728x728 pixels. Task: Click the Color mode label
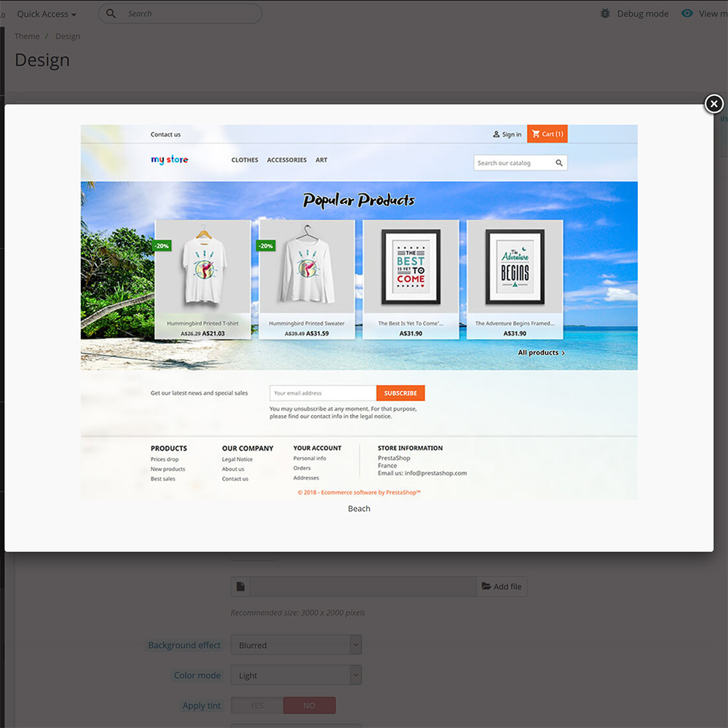[x=197, y=675]
